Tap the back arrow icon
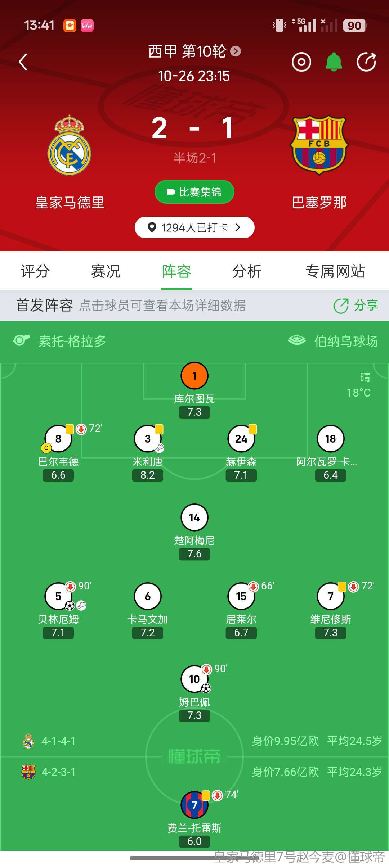Screen dimensions: 389x868 coord(23,62)
